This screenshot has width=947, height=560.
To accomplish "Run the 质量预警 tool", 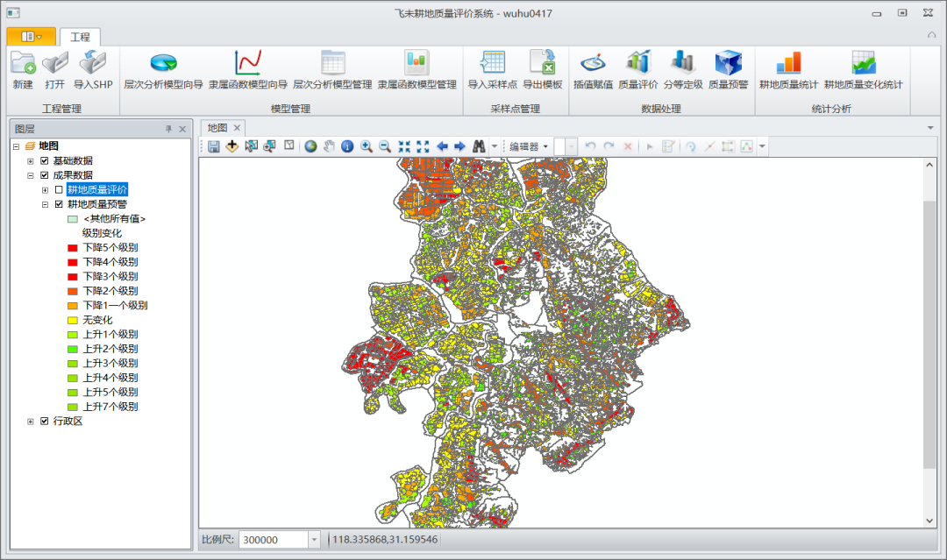I will pos(728,70).
